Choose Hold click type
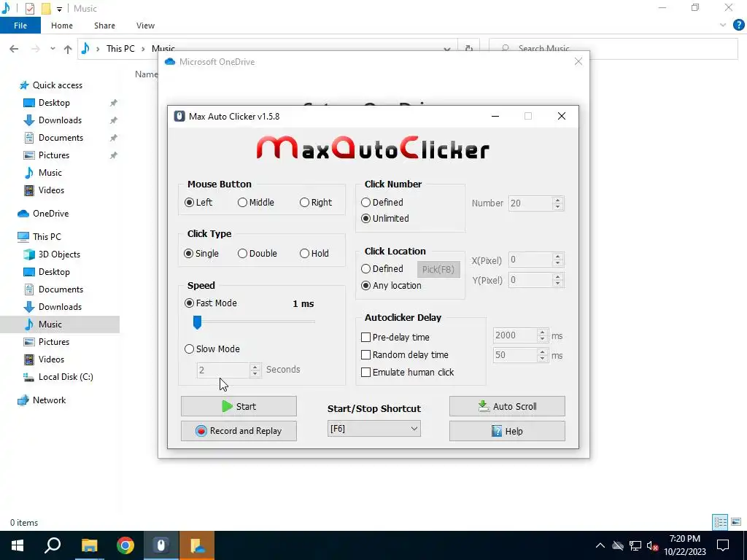 314,253
